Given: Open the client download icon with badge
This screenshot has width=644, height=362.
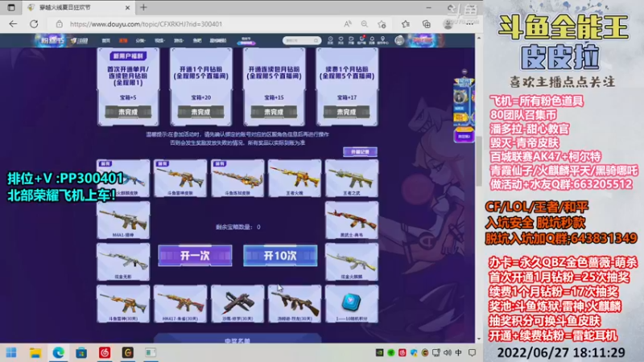Looking at the screenshot, I should [361, 39].
